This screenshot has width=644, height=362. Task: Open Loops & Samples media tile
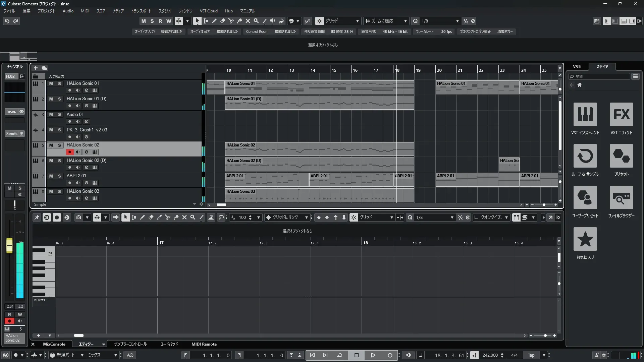point(585,156)
